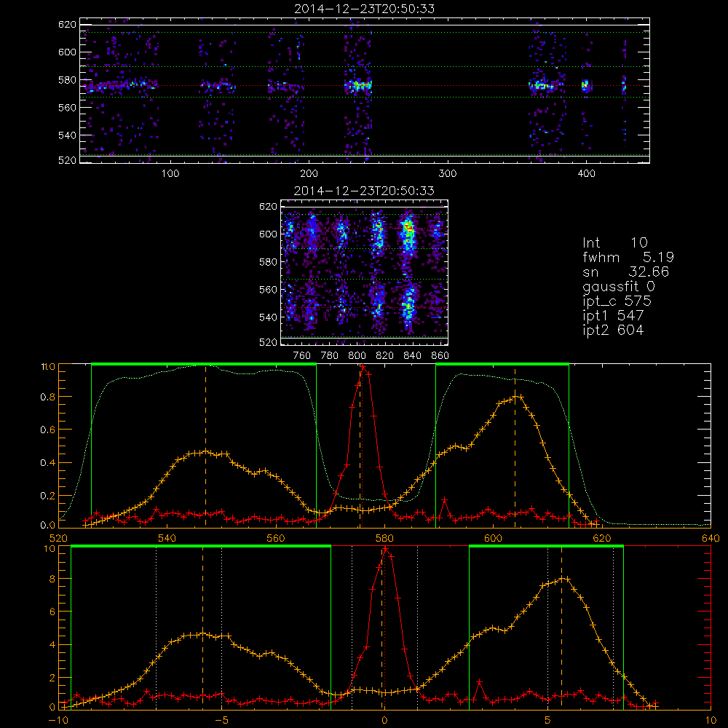This screenshot has height=728, width=728.
Task: Click the left green bar atop upper profile plot
Action: pyautogui.click(x=204, y=365)
